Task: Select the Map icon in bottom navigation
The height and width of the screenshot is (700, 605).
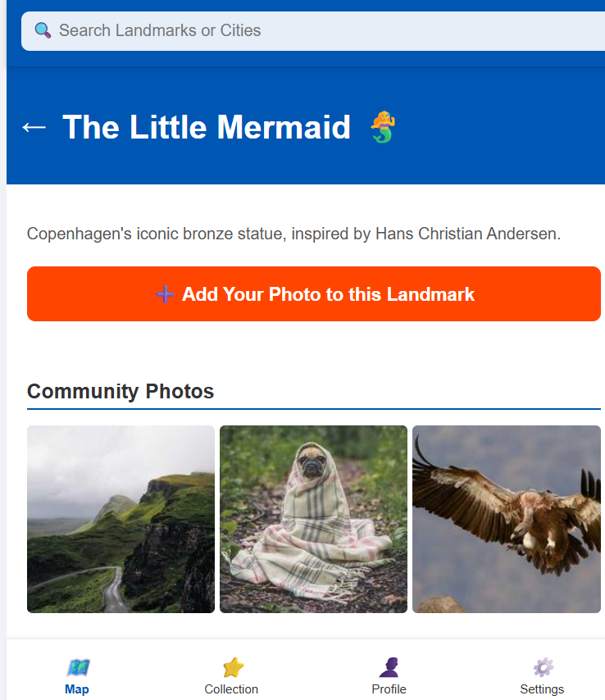Action: [78, 667]
